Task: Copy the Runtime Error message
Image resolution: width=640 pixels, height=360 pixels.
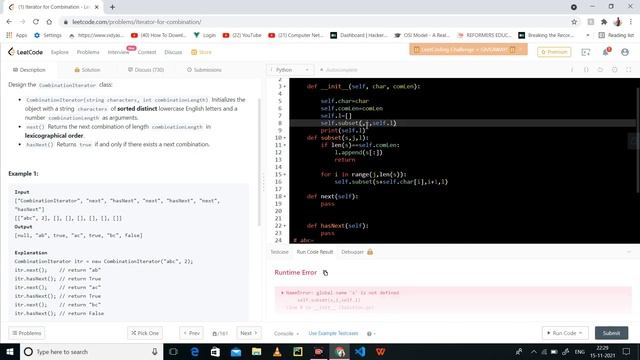Action: tap(325, 273)
